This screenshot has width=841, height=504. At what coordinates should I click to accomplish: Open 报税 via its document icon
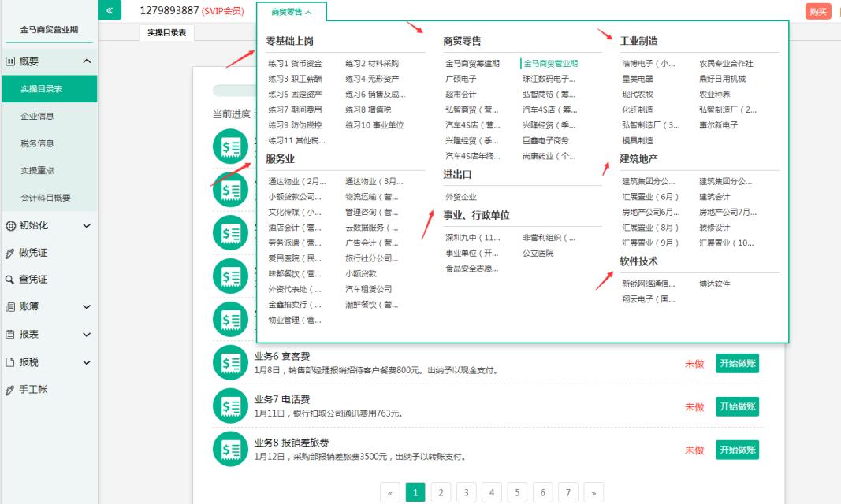click(x=11, y=361)
